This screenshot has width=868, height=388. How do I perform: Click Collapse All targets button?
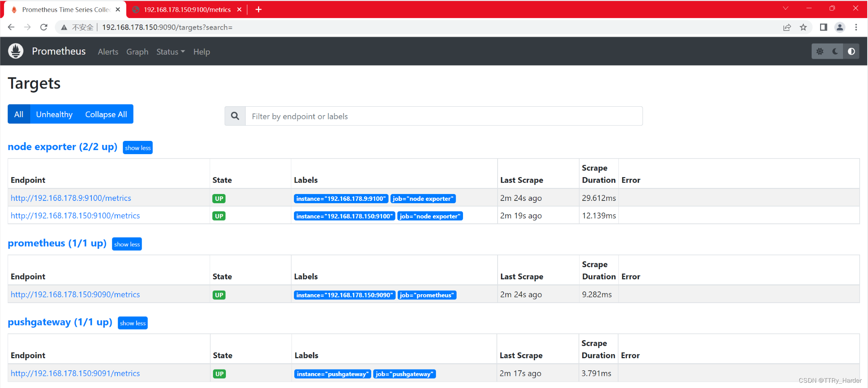tap(106, 114)
